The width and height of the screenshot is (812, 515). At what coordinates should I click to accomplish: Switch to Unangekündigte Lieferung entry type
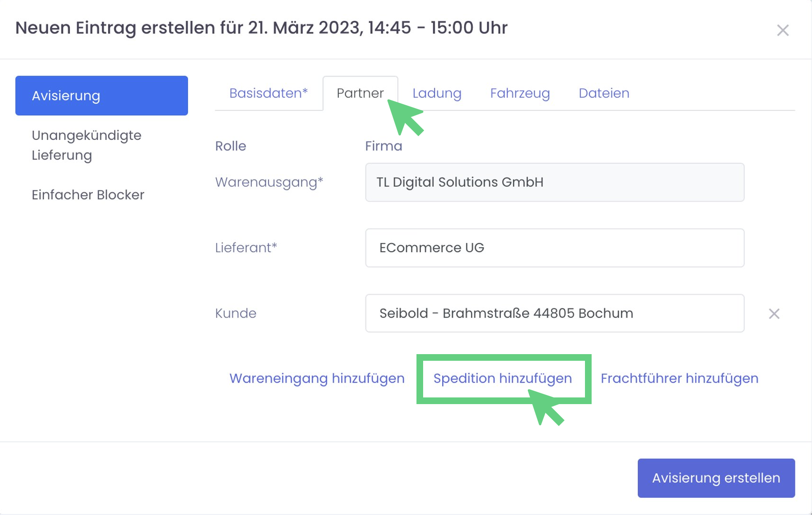pos(86,145)
